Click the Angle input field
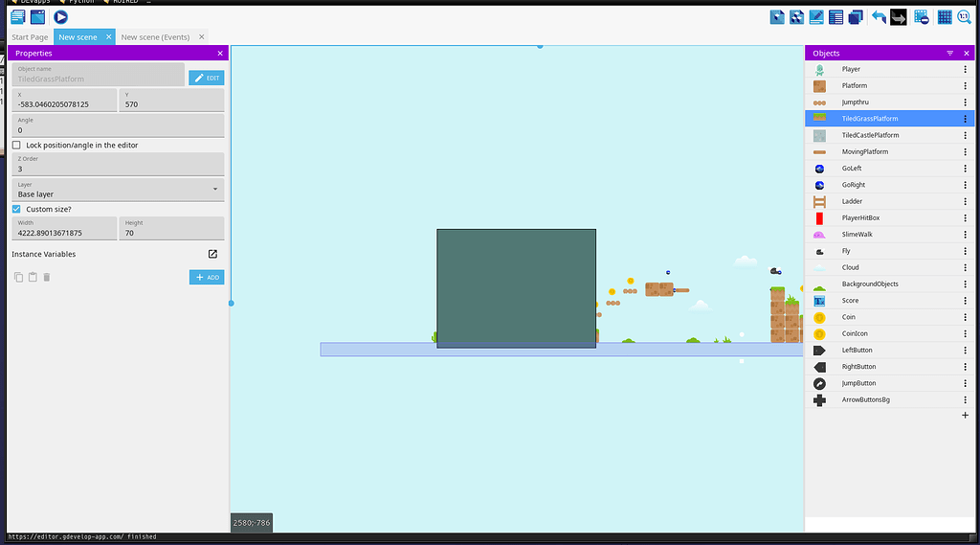 point(118,125)
